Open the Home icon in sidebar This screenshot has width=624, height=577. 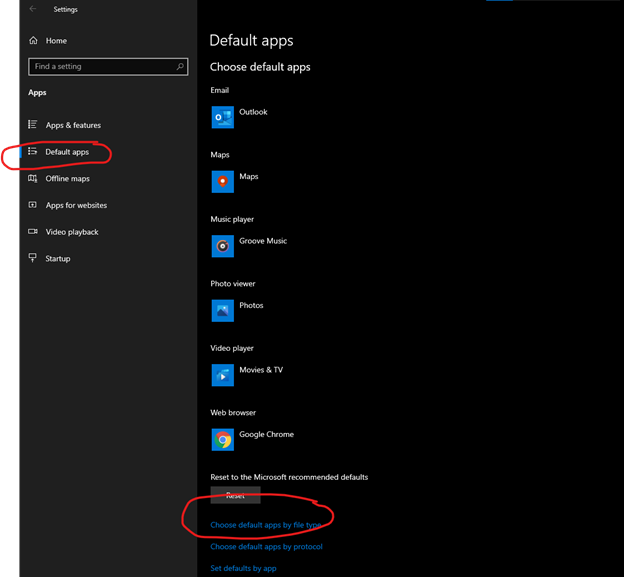(x=33, y=40)
